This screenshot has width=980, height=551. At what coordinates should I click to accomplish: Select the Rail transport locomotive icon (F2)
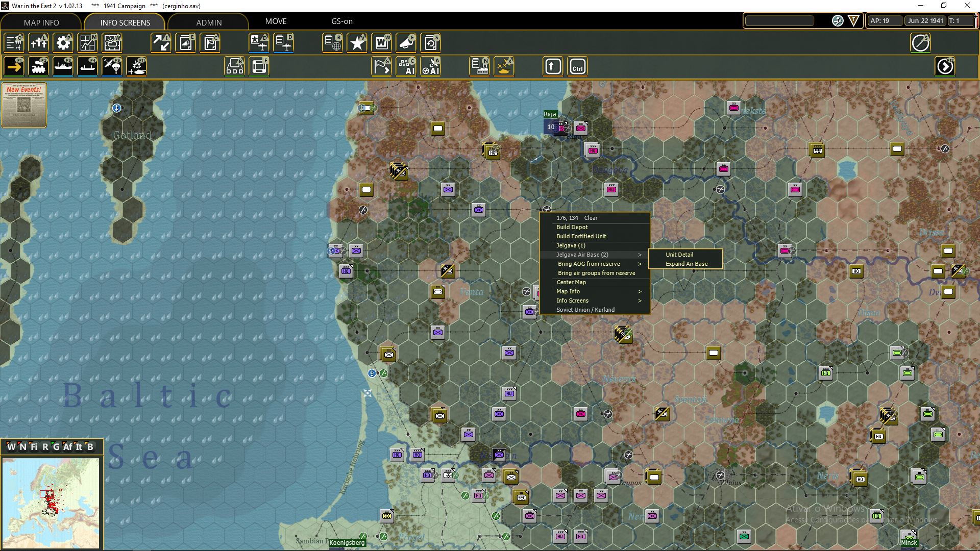click(x=39, y=67)
